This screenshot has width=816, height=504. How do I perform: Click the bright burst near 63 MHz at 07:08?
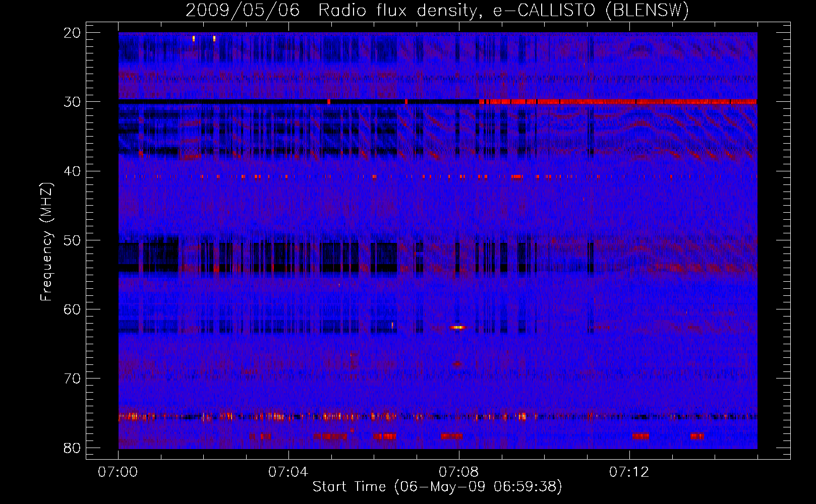pos(458,328)
